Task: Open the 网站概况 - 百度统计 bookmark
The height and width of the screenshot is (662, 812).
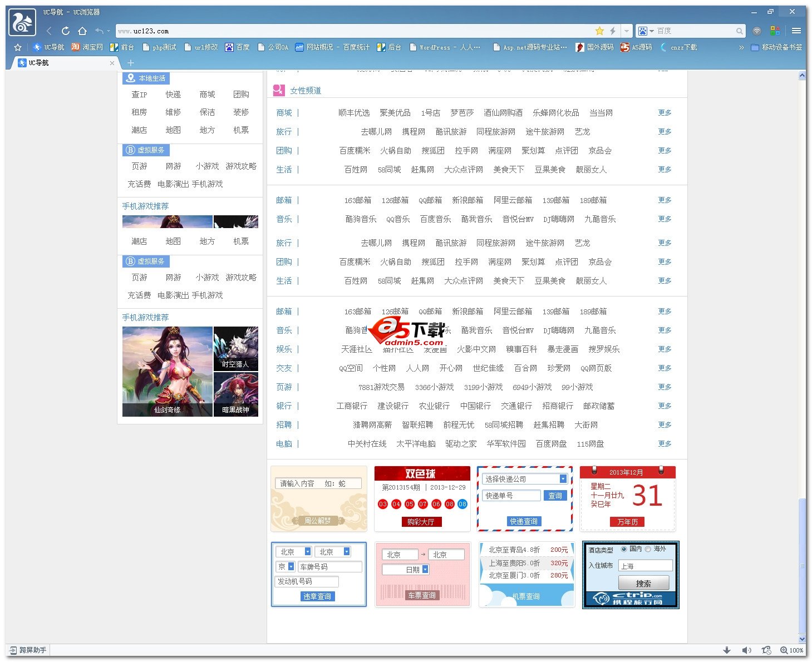Action: click(332, 47)
